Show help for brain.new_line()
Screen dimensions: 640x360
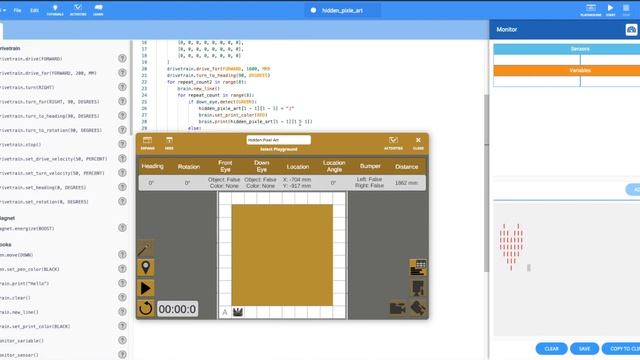[x=122, y=311]
